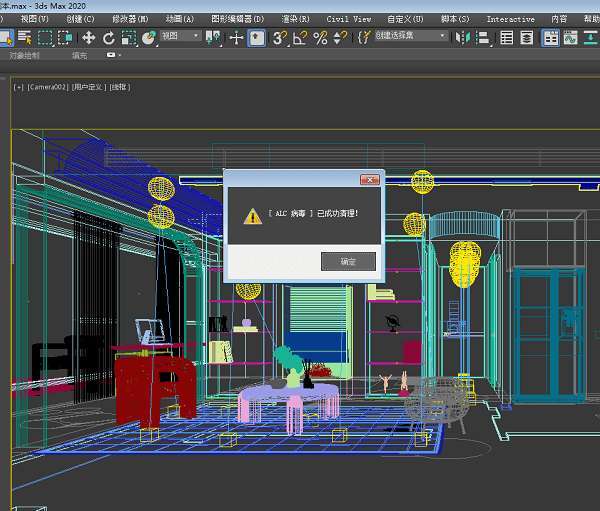The width and height of the screenshot is (600, 511).
Task: Open the Civil View menu
Action: (x=348, y=19)
